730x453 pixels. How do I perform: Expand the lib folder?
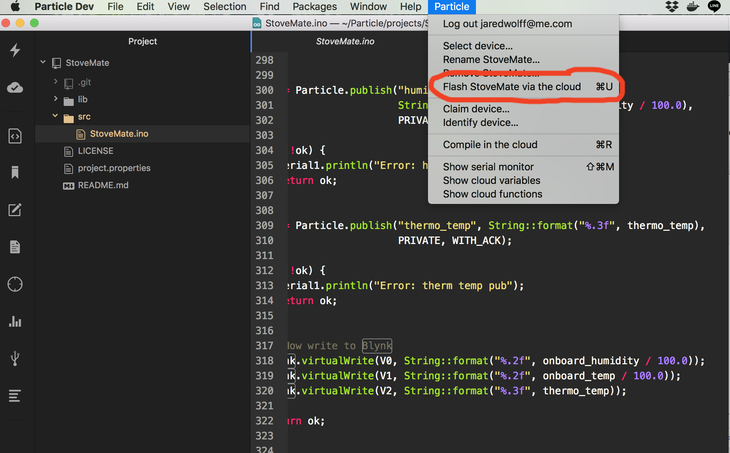pyautogui.click(x=55, y=99)
